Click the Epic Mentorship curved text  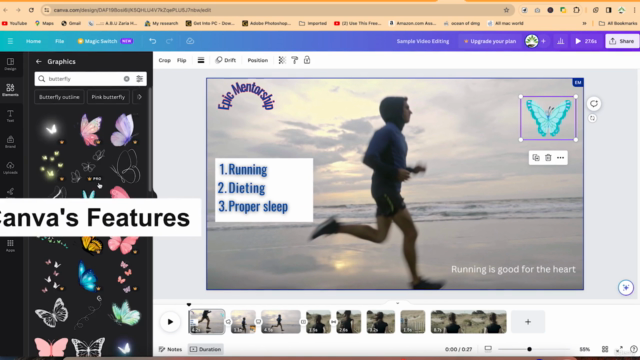pyautogui.click(x=246, y=96)
